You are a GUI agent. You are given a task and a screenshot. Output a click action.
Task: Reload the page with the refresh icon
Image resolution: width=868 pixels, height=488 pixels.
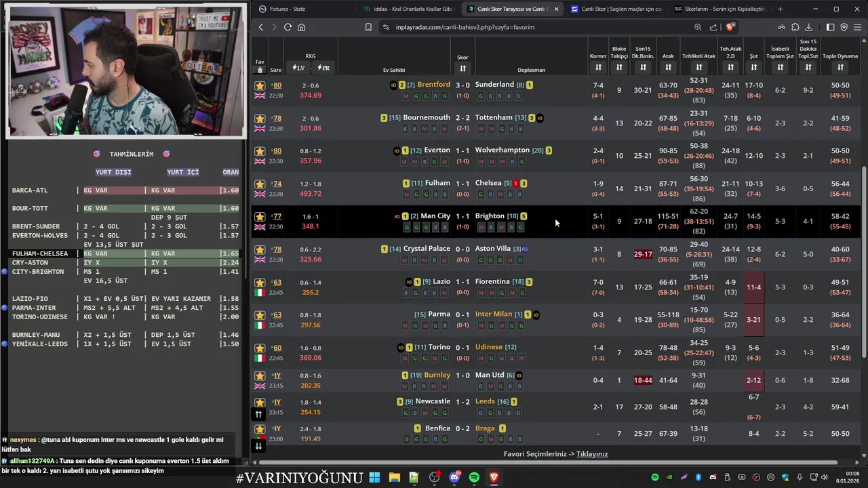coord(288,27)
